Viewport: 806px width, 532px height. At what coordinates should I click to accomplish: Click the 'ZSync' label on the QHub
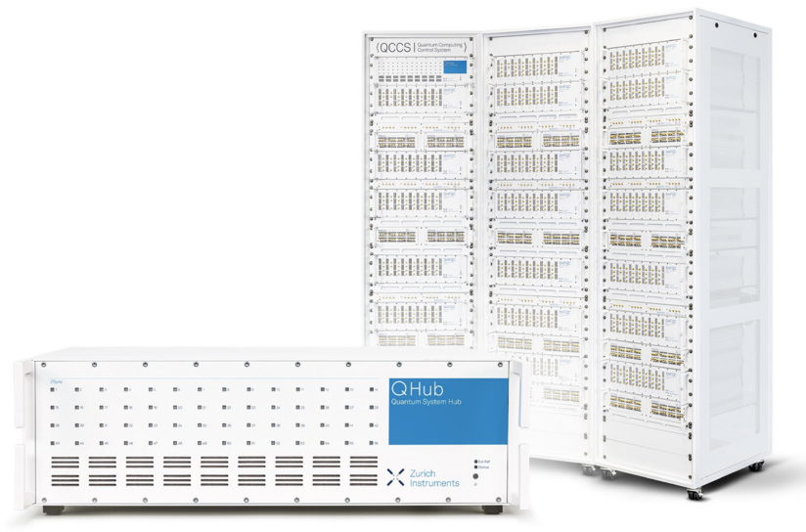[56, 382]
